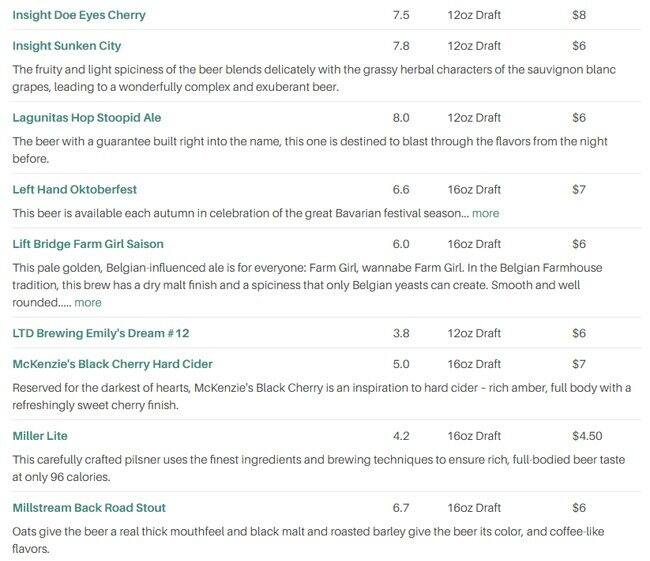Click LTD Brewing Emily's Dream #12
Viewport: 650px width, 561px height.
click(x=100, y=333)
